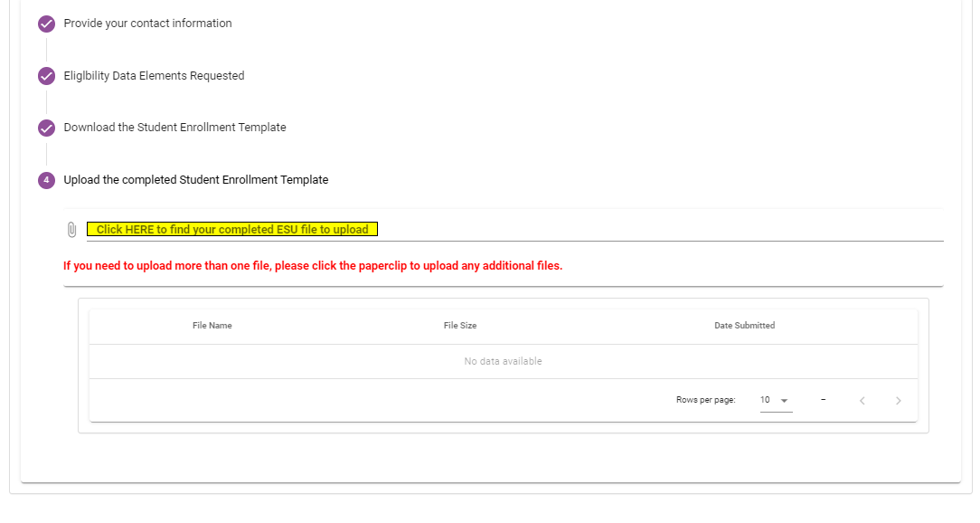Open 'Download the Student Enrollment Template' step

(175, 128)
